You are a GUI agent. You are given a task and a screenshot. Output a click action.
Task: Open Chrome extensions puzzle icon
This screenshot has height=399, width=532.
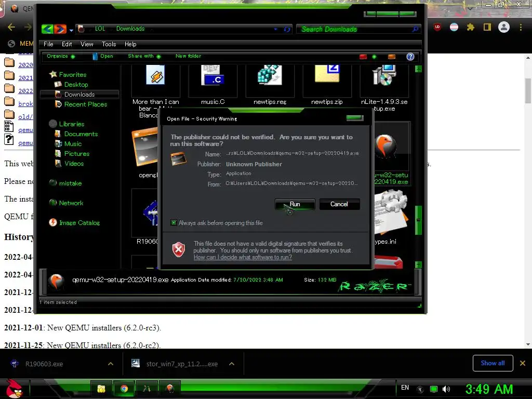(470, 27)
